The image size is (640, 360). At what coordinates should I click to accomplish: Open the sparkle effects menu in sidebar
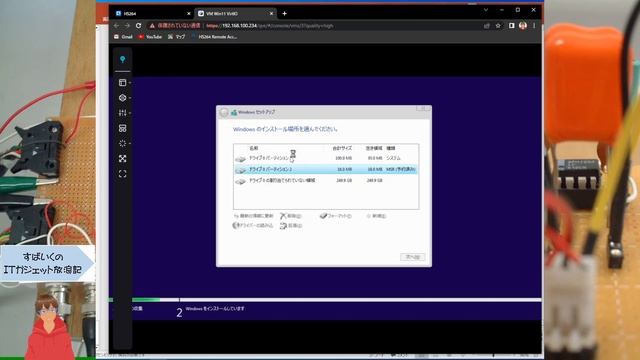(x=122, y=143)
